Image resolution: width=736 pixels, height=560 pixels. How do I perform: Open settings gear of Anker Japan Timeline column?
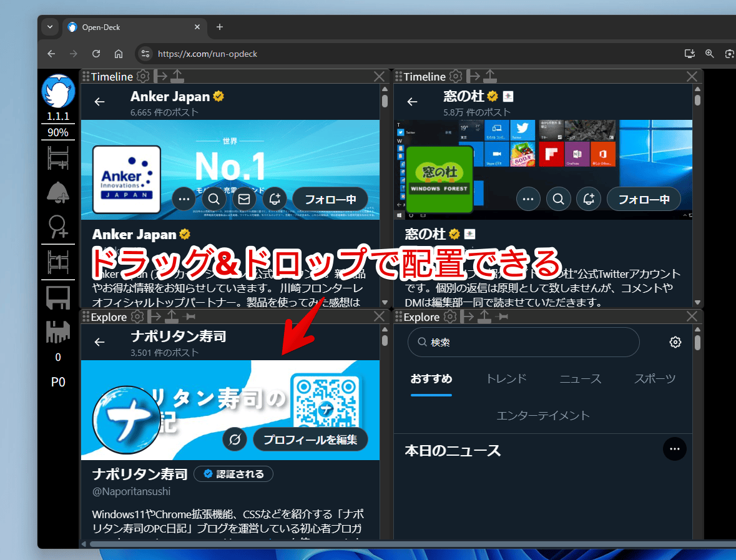point(143,76)
